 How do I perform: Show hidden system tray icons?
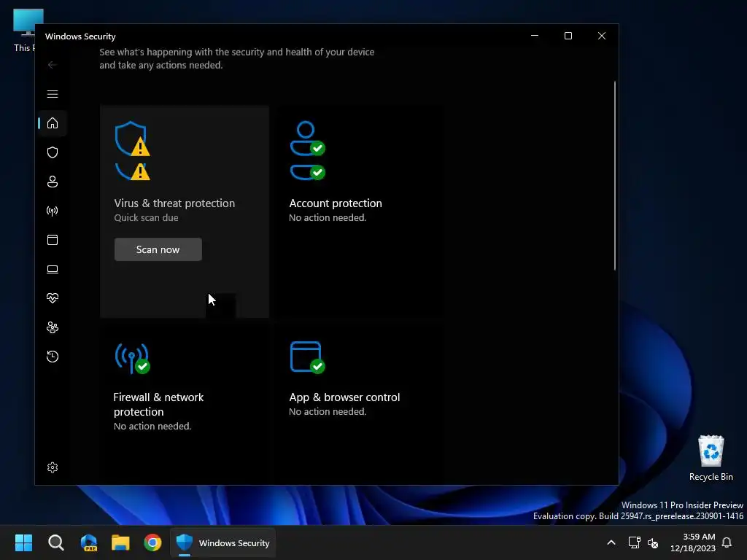611,542
